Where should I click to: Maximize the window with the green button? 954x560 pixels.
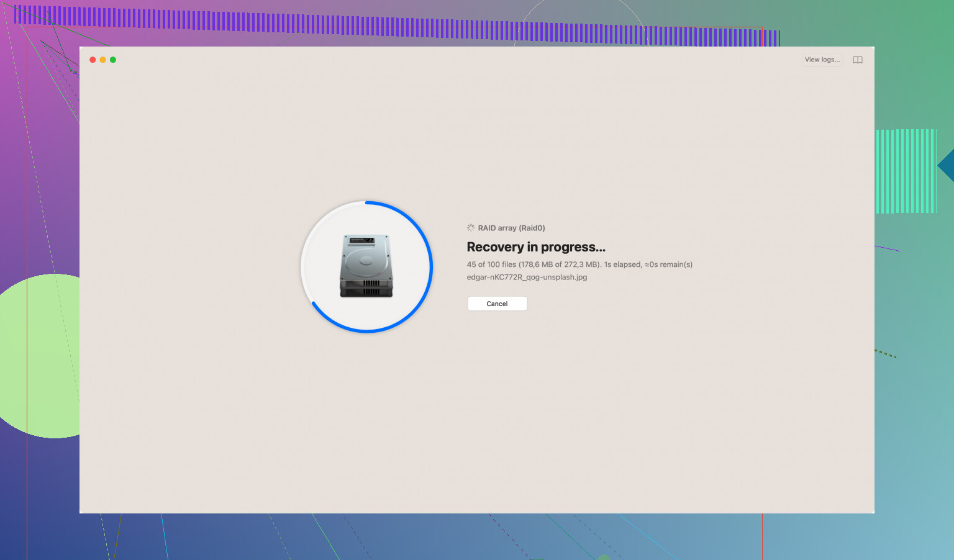113,60
